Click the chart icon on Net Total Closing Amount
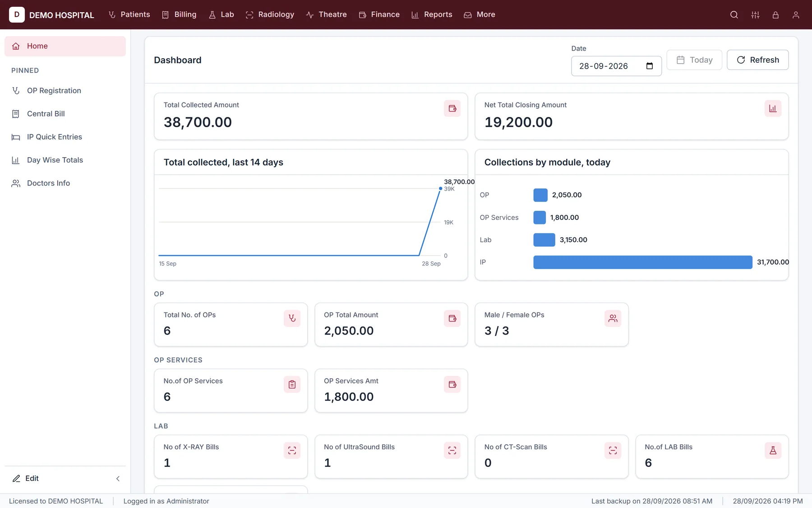Viewport: 812px width, 508px height. [x=773, y=108]
